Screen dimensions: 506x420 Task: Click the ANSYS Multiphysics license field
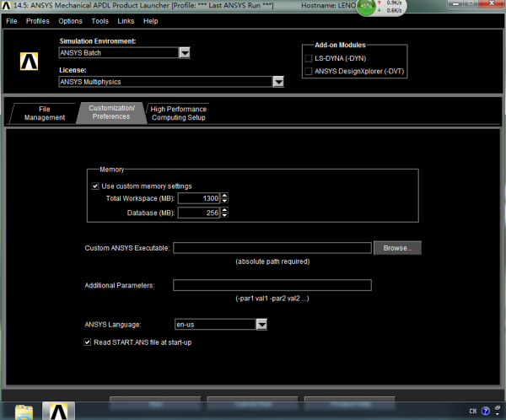[166, 82]
